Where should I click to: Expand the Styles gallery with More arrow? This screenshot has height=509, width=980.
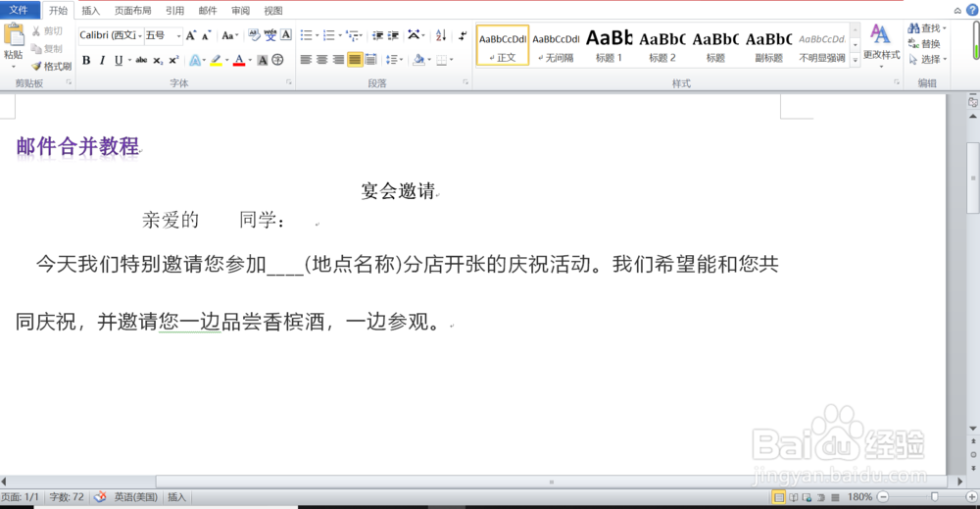click(x=855, y=60)
